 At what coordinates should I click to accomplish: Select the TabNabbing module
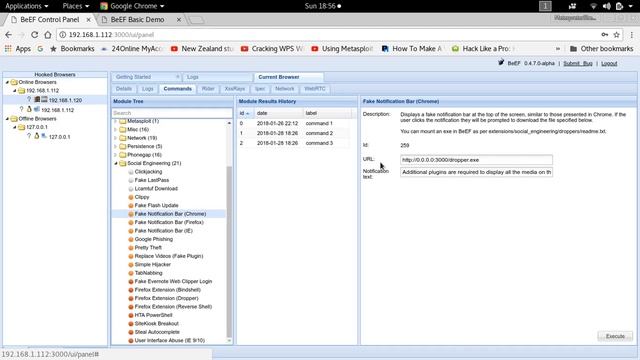click(x=149, y=273)
